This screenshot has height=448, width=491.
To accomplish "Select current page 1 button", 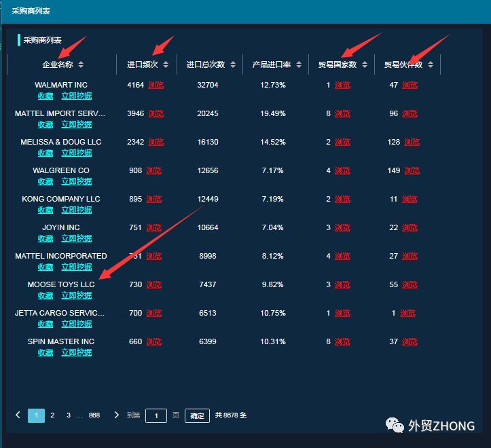I will [x=36, y=415].
